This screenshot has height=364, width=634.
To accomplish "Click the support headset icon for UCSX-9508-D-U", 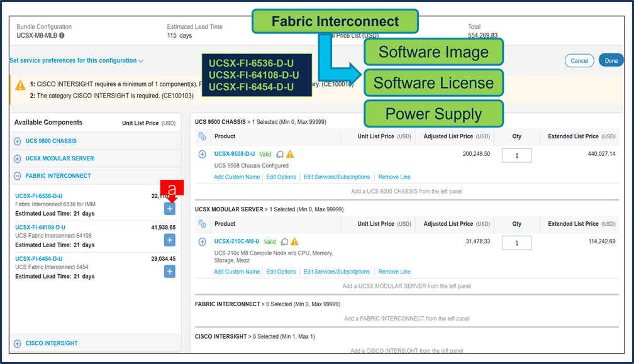I will coord(280,154).
